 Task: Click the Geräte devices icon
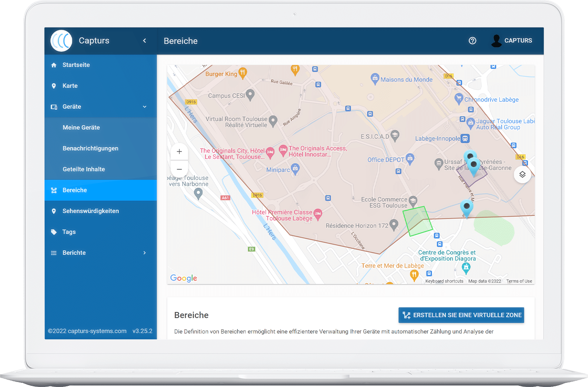pos(54,107)
